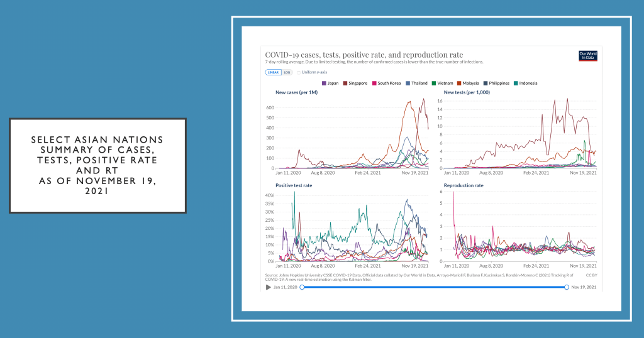The height and width of the screenshot is (338, 644).
Task: Switch the y-axis scale to LOG
Action: click(287, 72)
